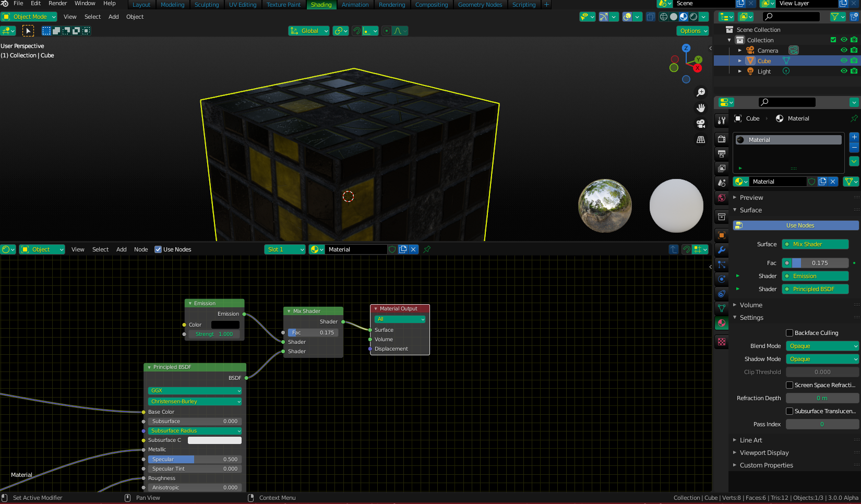Pin the properties editor context
Viewport: 861px width, 504px height.
point(854,118)
